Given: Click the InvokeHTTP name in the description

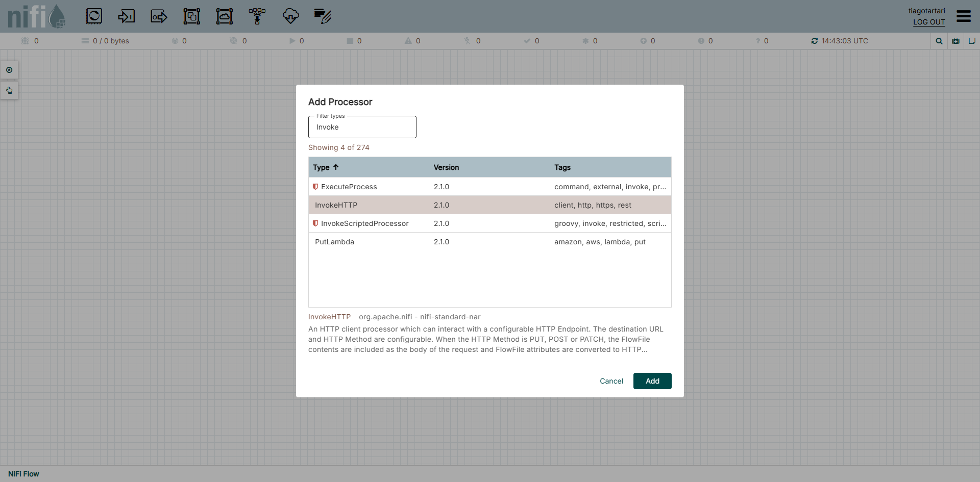Looking at the screenshot, I should point(330,317).
